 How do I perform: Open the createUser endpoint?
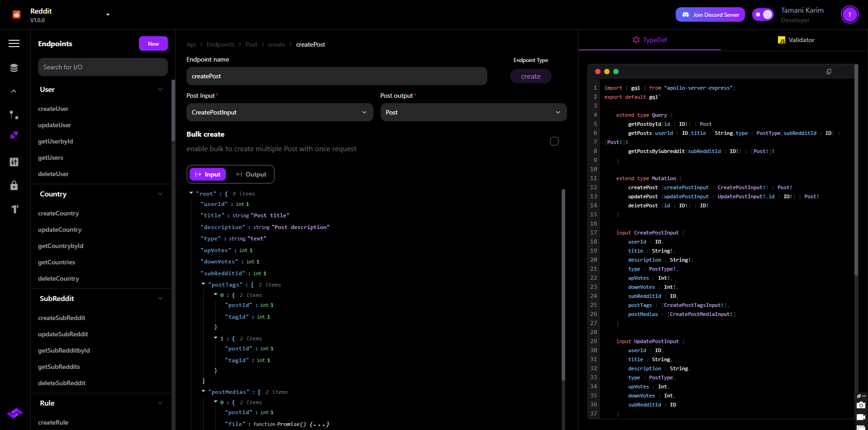pos(53,109)
